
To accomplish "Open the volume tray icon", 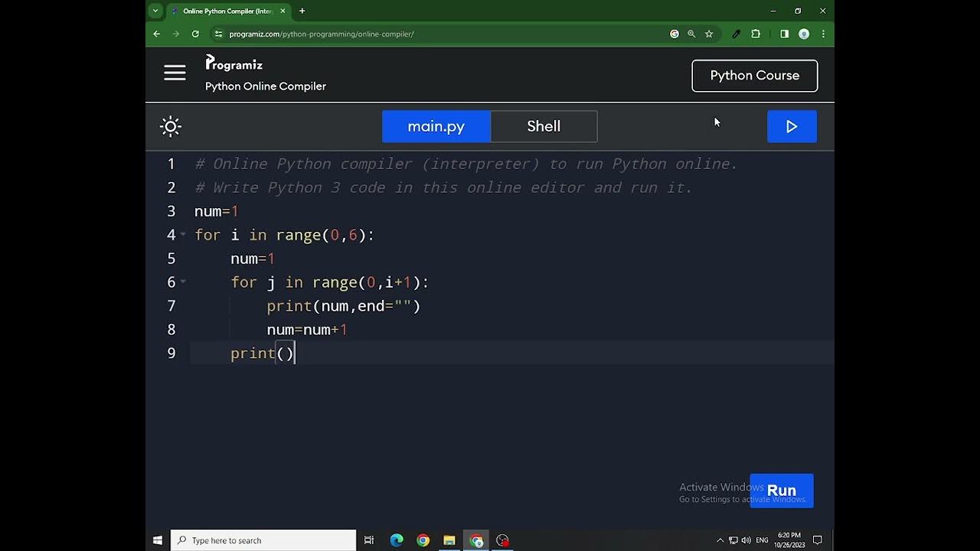I will click(746, 540).
